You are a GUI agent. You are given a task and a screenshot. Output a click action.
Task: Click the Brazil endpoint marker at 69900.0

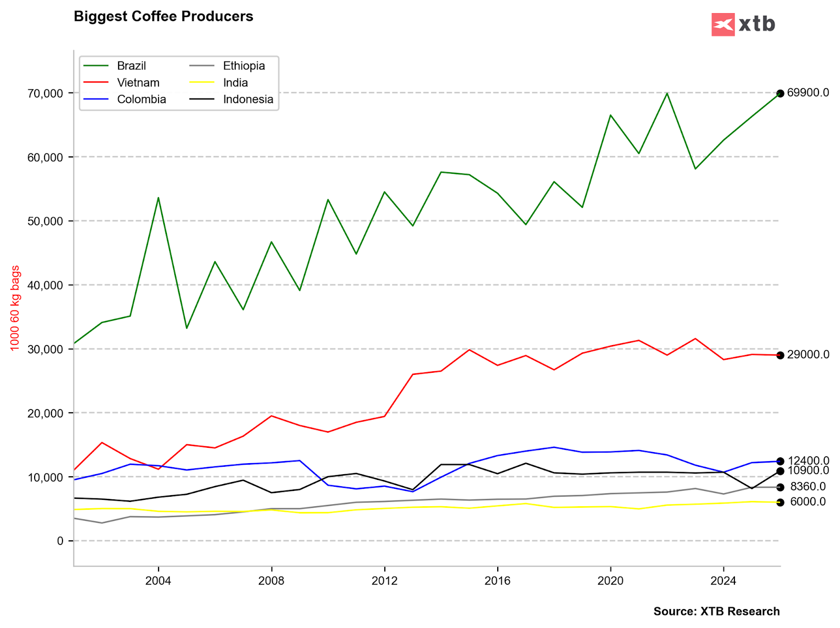pos(780,93)
